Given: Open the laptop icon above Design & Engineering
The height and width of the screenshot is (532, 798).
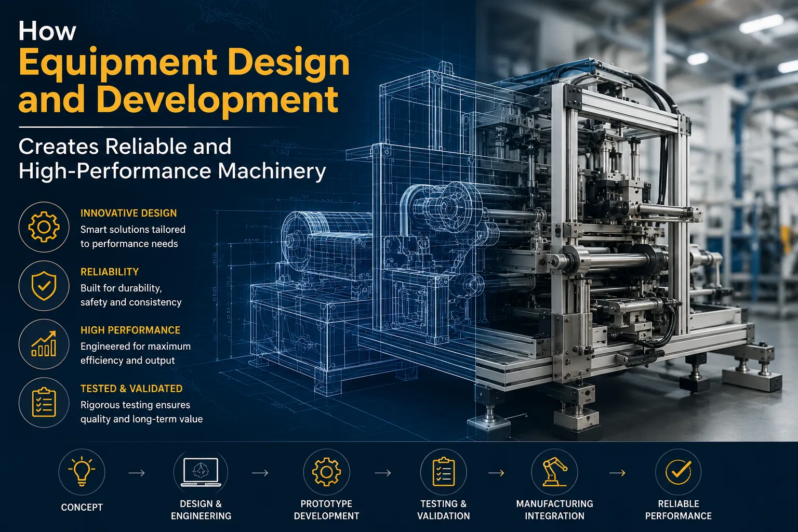Looking at the screenshot, I should pos(201,472).
